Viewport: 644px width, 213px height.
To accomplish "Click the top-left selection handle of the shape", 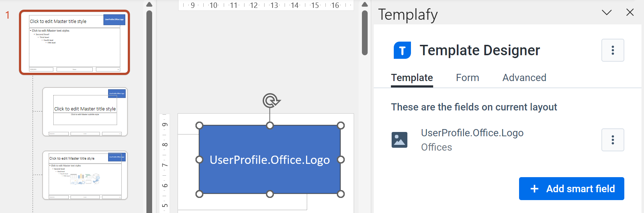I will pos(199,125).
